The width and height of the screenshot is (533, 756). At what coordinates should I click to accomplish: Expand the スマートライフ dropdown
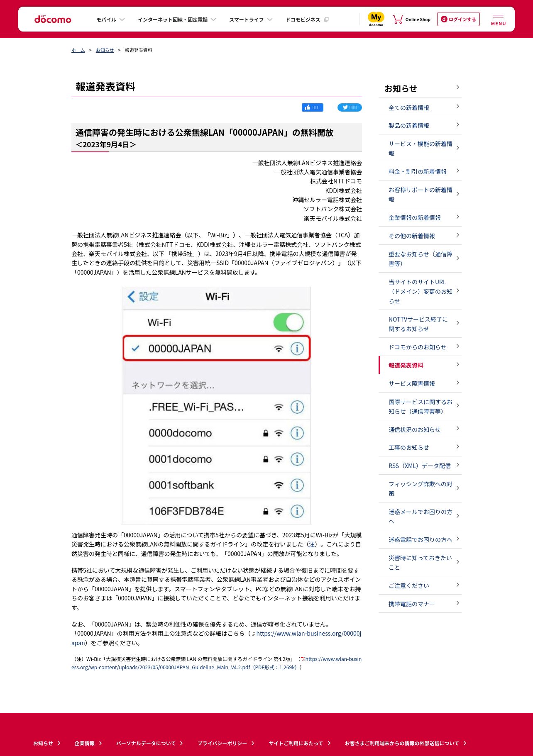(x=251, y=20)
